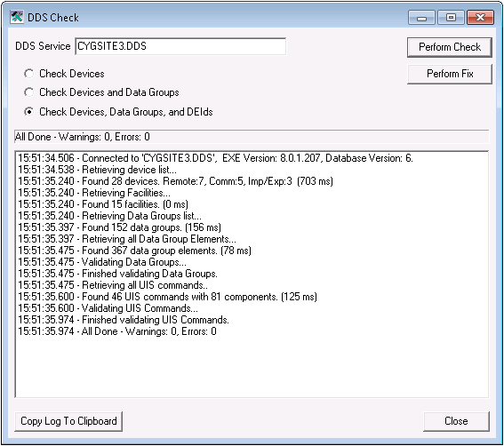Click the Close button at bottom
The height and width of the screenshot is (446, 504).
pyautogui.click(x=456, y=421)
